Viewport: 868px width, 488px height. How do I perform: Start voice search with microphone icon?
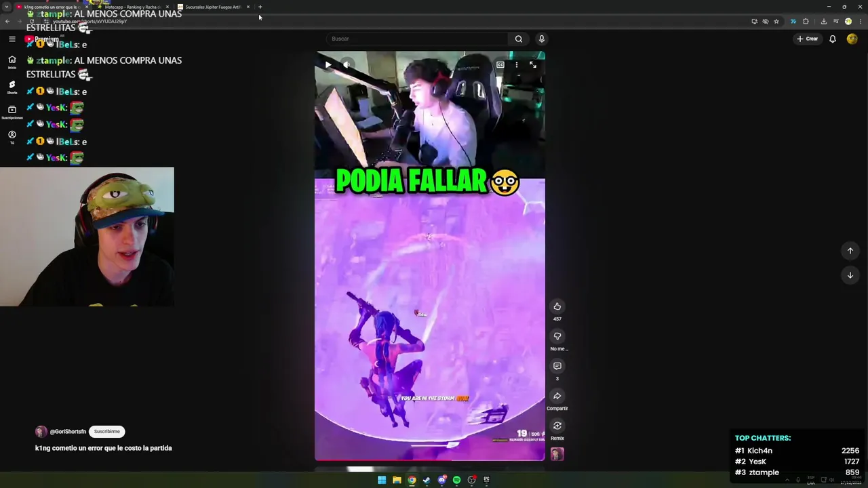(541, 39)
